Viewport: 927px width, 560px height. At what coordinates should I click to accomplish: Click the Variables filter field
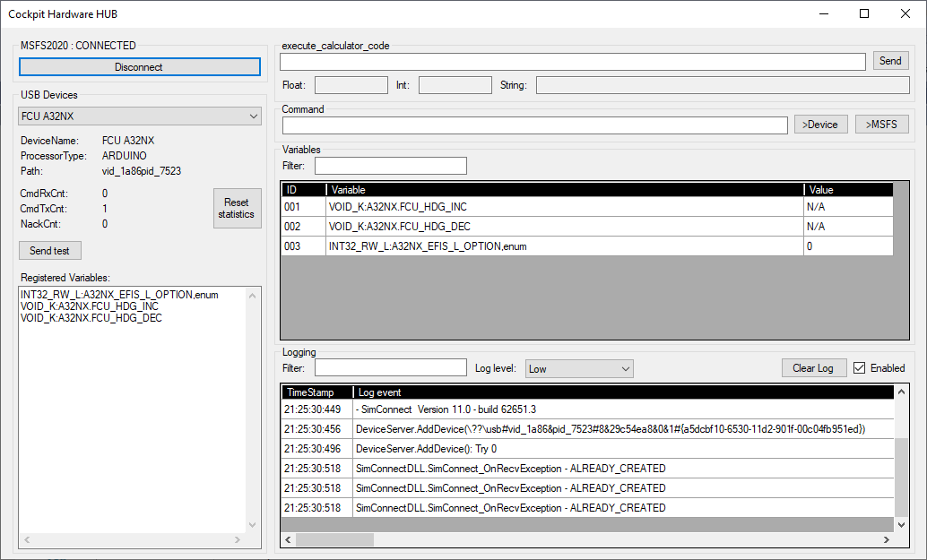point(391,166)
